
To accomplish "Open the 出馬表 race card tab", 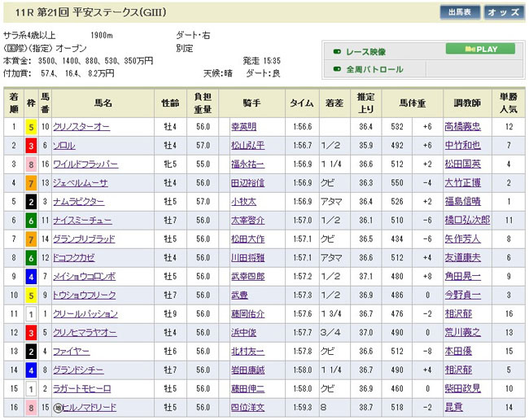I will pyautogui.click(x=460, y=12).
